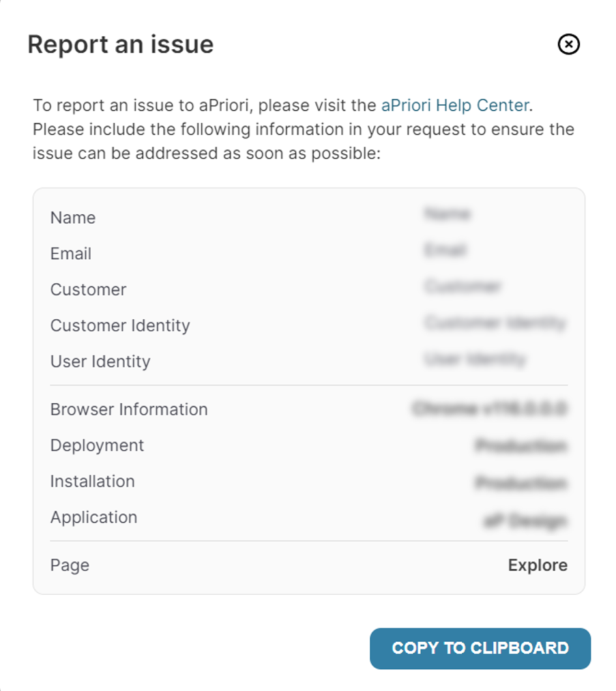616x691 pixels.
Task: Select the Browser Information label
Action: pyautogui.click(x=129, y=409)
